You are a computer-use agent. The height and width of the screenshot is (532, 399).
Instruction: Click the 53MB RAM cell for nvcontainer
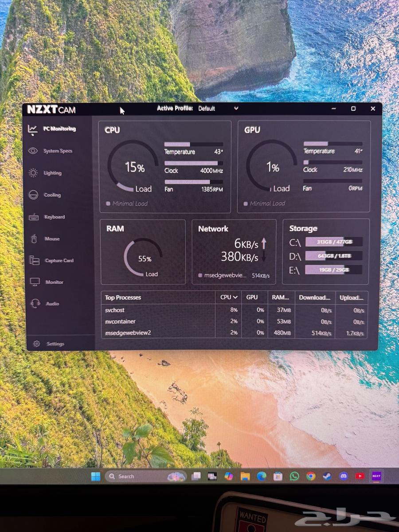coord(283,321)
